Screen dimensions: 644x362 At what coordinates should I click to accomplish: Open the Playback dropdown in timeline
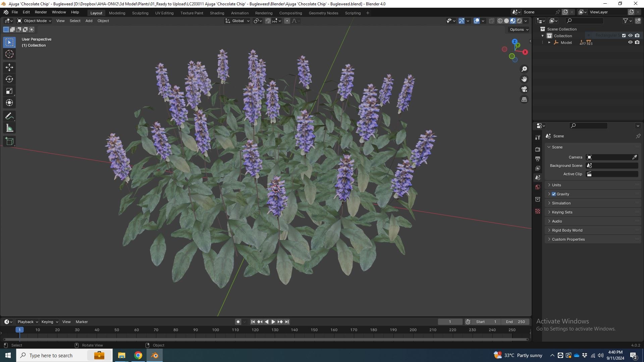(28, 322)
